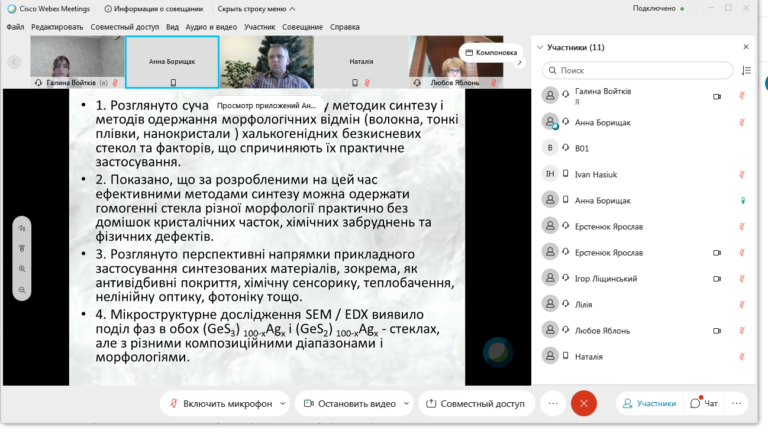Toggle Остановить видео to stop camera
The height and width of the screenshot is (440, 768).
tap(350, 403)
